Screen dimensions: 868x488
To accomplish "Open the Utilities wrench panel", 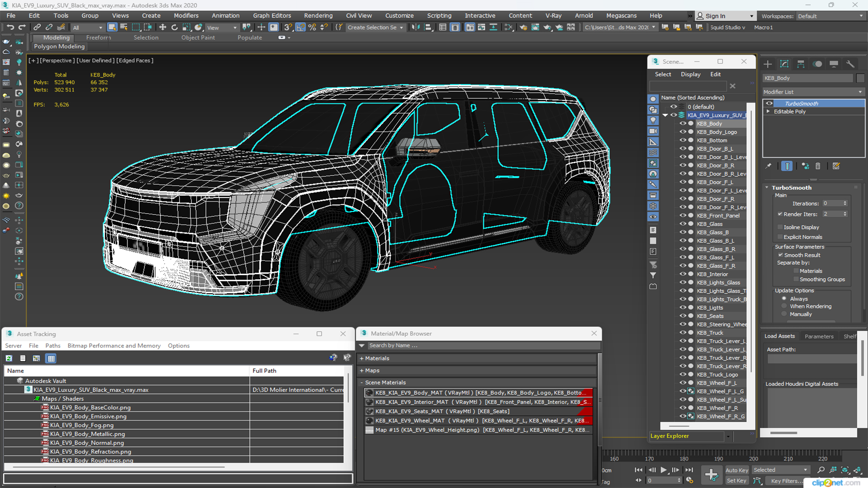I will (x=850, y=64).
